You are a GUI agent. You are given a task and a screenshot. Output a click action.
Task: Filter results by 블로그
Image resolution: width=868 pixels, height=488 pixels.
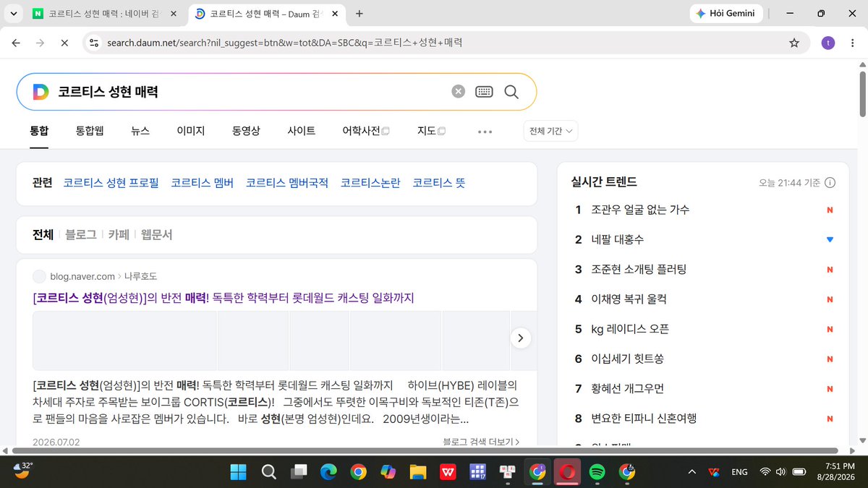(x=81, y=234)
